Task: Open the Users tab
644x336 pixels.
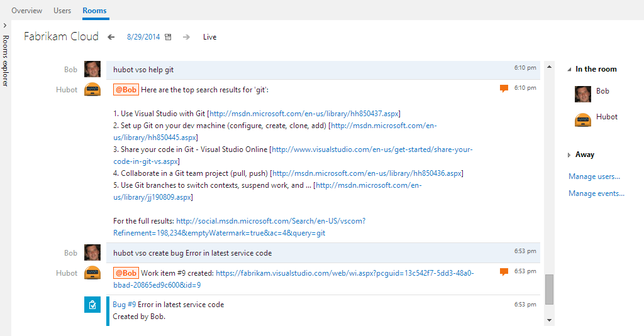Action: 62,11
